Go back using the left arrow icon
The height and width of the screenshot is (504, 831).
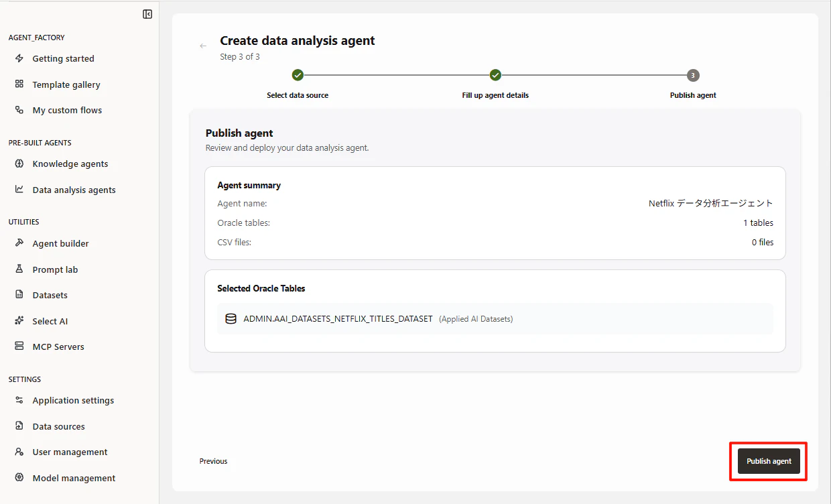point(203,46)
